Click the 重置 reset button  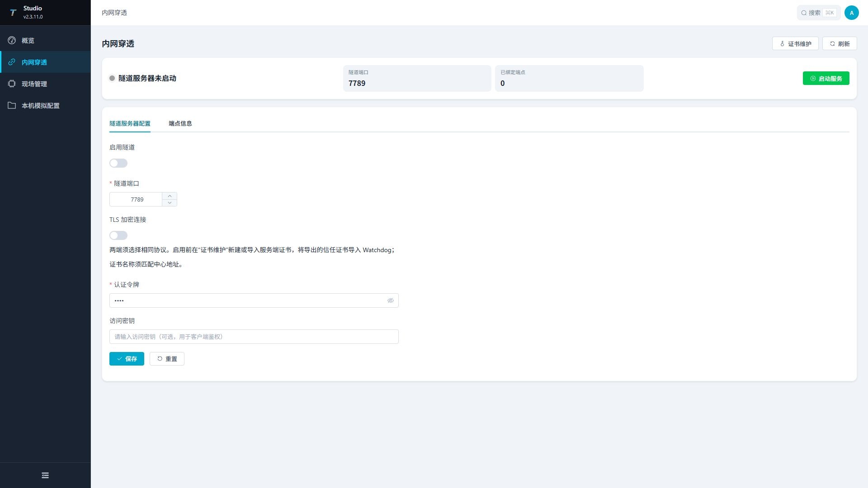[167, 359]
